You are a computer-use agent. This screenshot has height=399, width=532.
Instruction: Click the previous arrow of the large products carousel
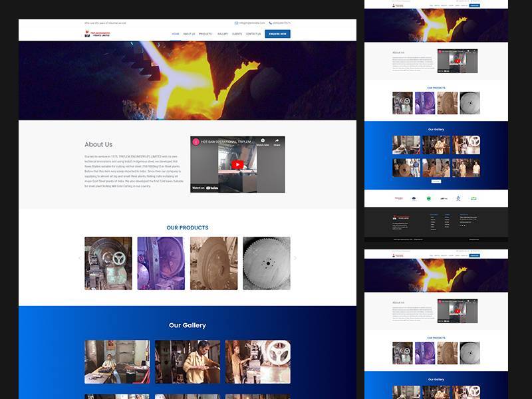(80, 258)
